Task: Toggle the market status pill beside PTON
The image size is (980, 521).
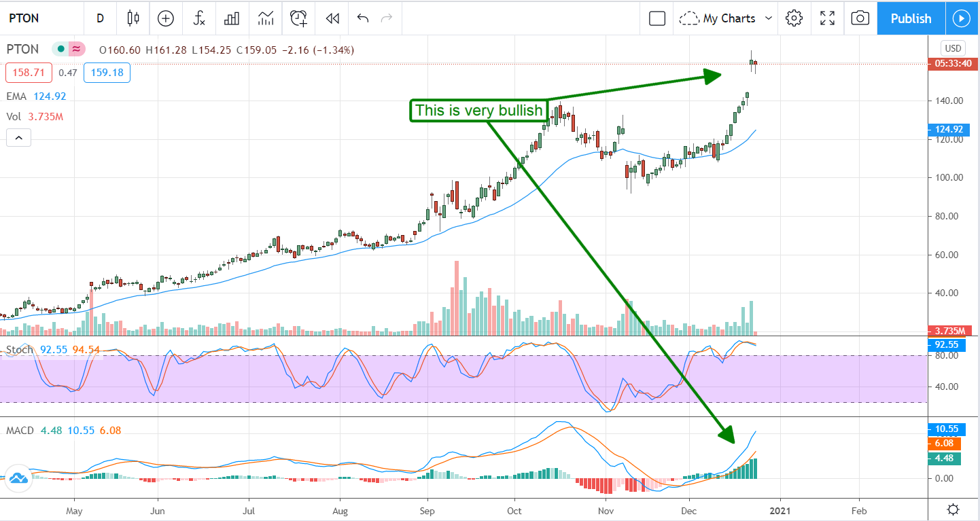Action: pyautogui.click(x=69, y=49)
